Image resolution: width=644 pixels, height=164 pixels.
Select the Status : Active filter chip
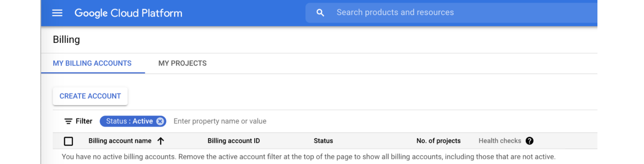pos(129,121)
